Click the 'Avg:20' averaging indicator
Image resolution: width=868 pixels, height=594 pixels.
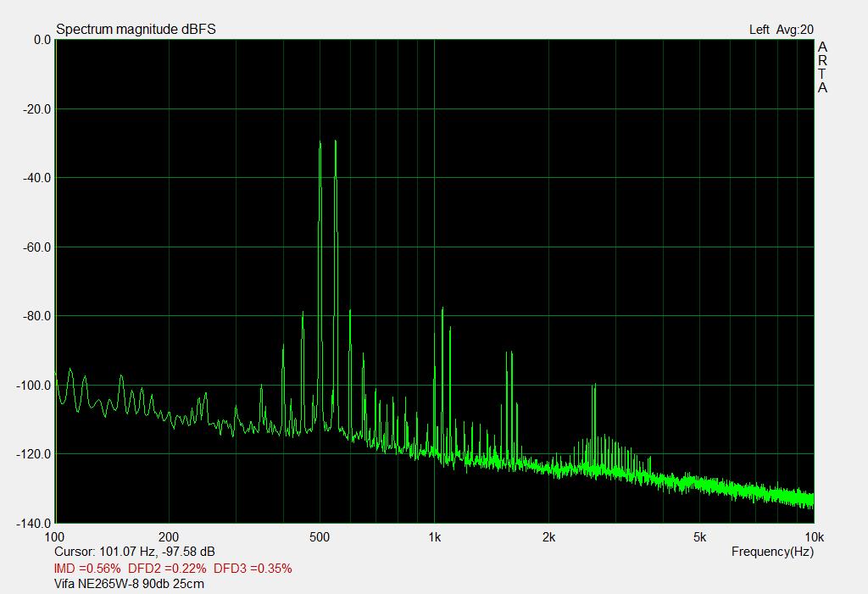[795, 30]
